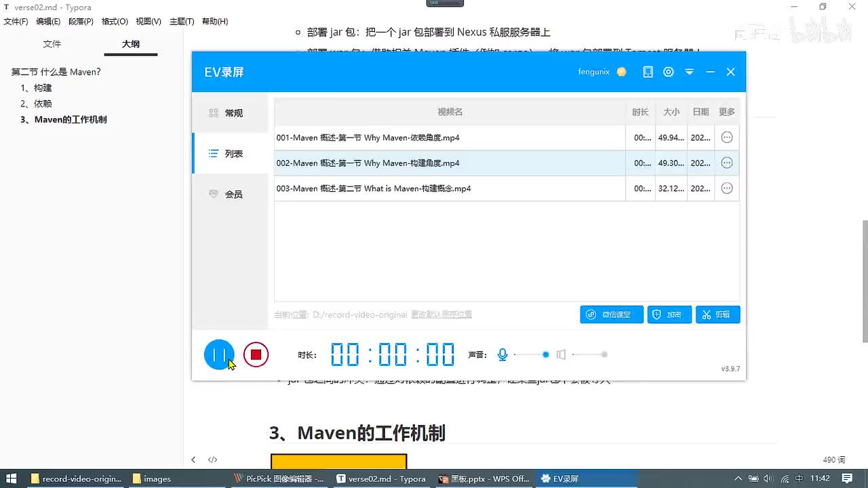Screen dimensions: 868x488
Task: Click size value 32.12 of the third video
Action: (671, 188)
